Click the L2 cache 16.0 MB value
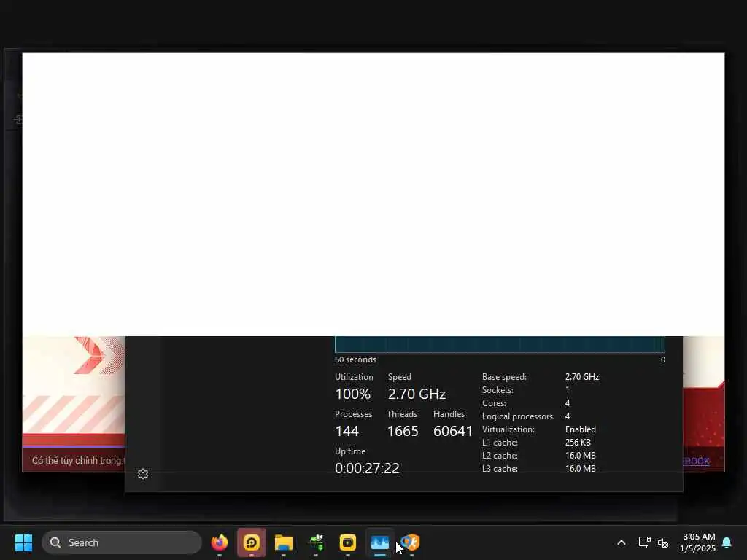 coord(580,456)
